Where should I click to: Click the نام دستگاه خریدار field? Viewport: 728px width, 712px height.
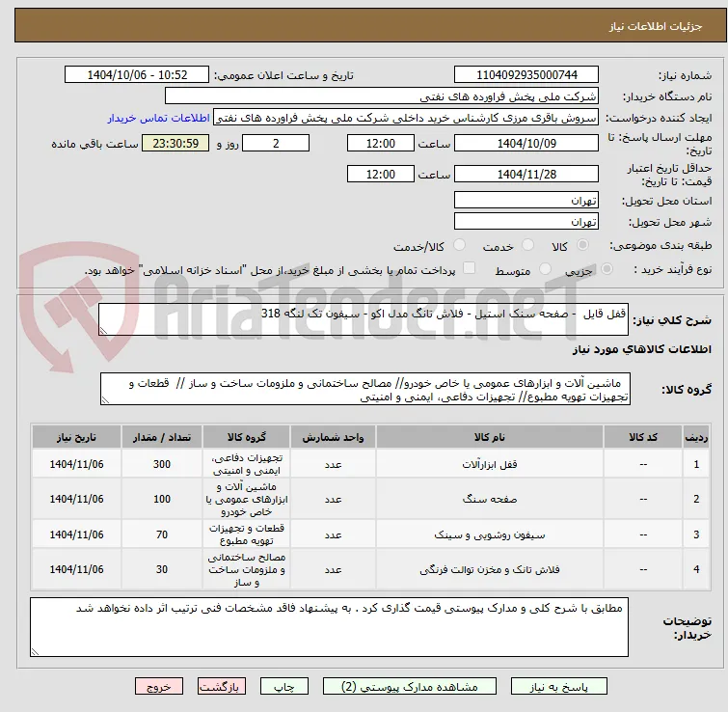[382, 96]
